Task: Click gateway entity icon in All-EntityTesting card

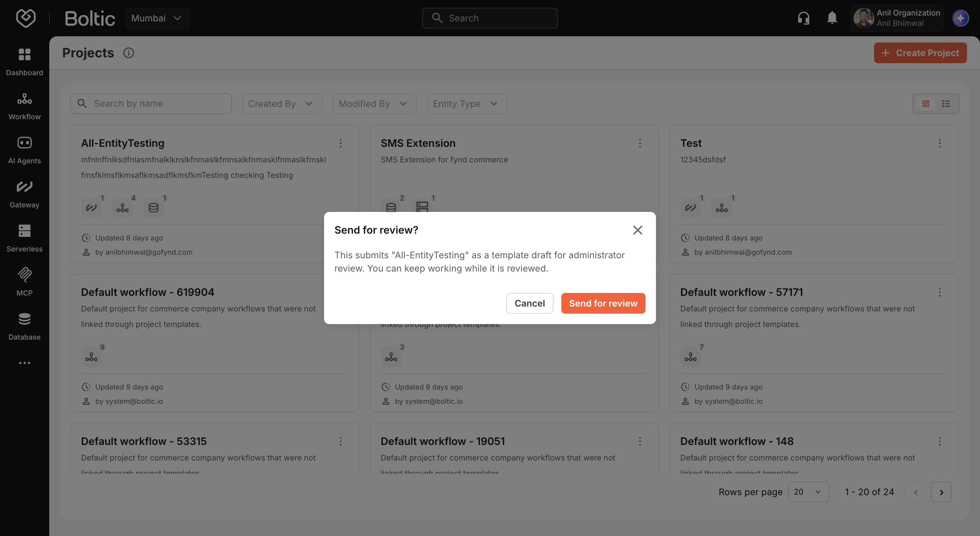Action: point(91,208)
